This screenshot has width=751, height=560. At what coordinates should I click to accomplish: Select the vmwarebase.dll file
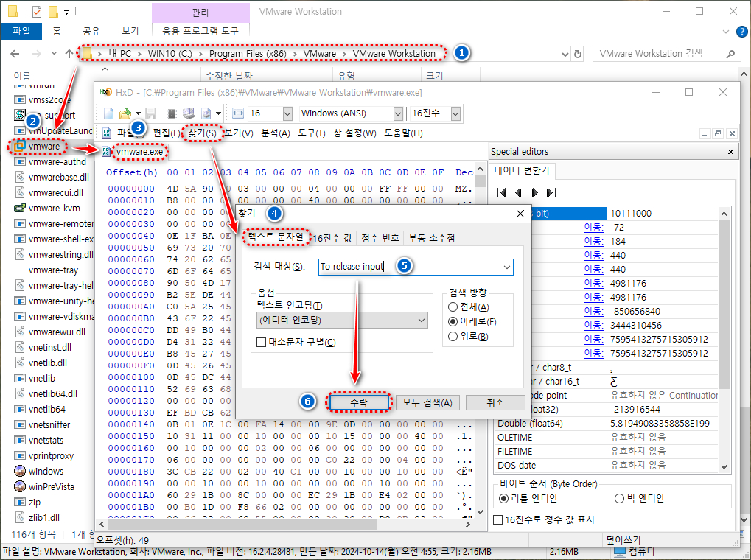[58, 178]
